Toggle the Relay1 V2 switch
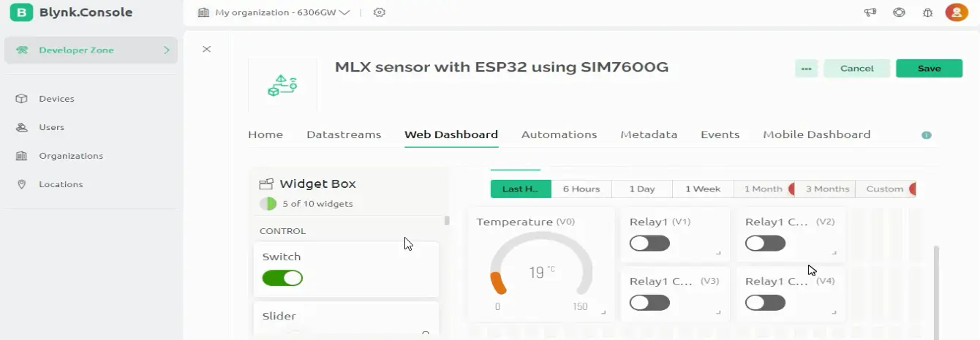Image resolution: width=980 pixels, height=340 pixels. point(765,243)
